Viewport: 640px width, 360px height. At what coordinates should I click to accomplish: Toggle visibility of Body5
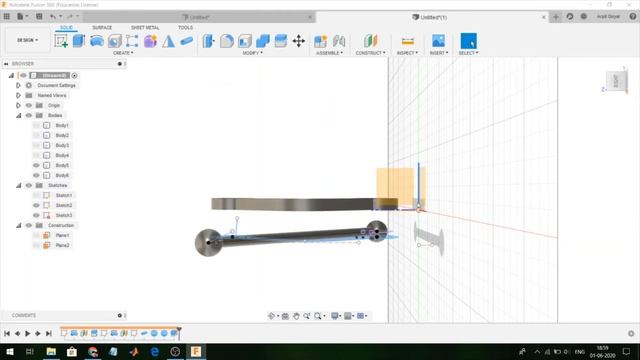click(36, 165)
